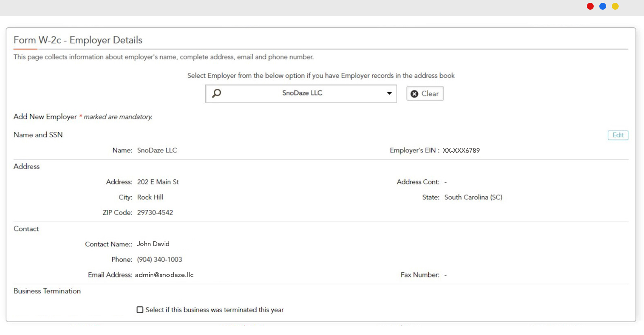Image resolution: width=644 pixels, height=335 pixels.
Task: Click the ZIP code 29730-4542
Action: (155, 212)
